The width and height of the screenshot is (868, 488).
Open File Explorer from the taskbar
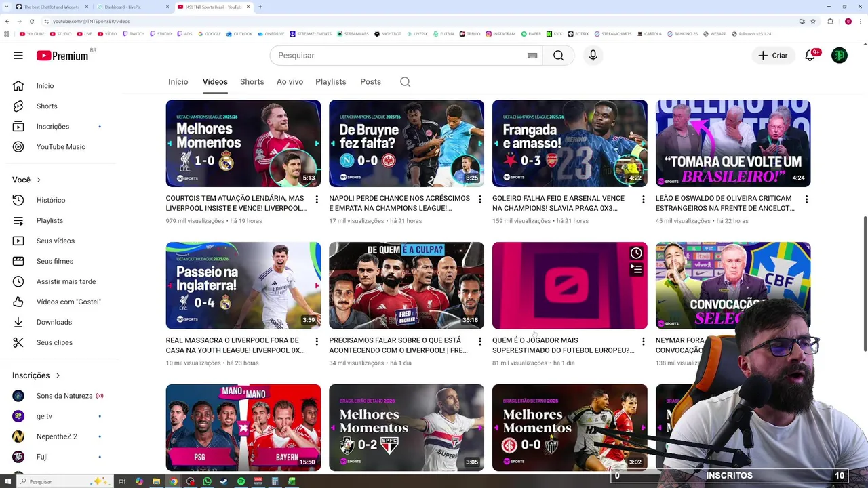pyautogui.click(x=156, y=481)
